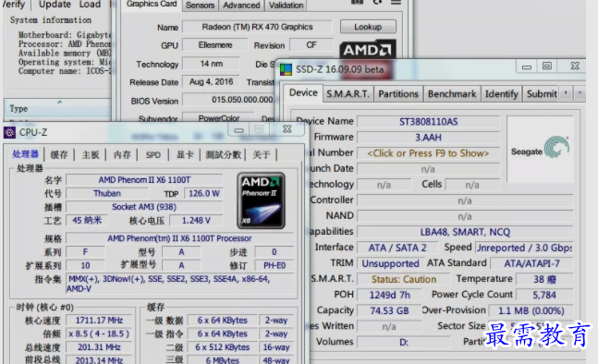Click the multiplier value x 8.5 ( 4 - 18.5 )
This screenshot has height=364, width=598.
(x=99, y=334)
